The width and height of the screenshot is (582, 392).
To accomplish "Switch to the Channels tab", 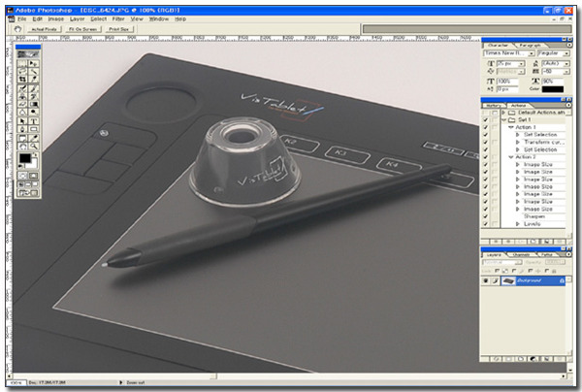I will click(x=521, y=254).
